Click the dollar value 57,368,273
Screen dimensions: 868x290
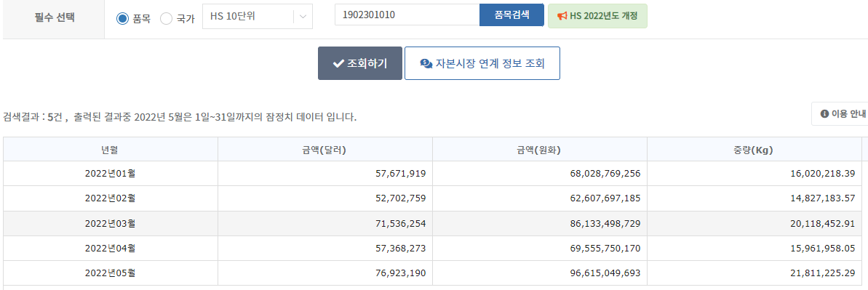[400, 249]
